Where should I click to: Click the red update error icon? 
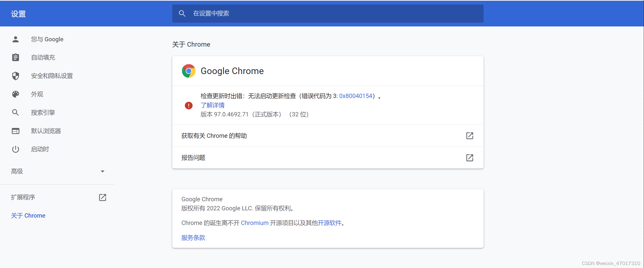click(189, 105)
